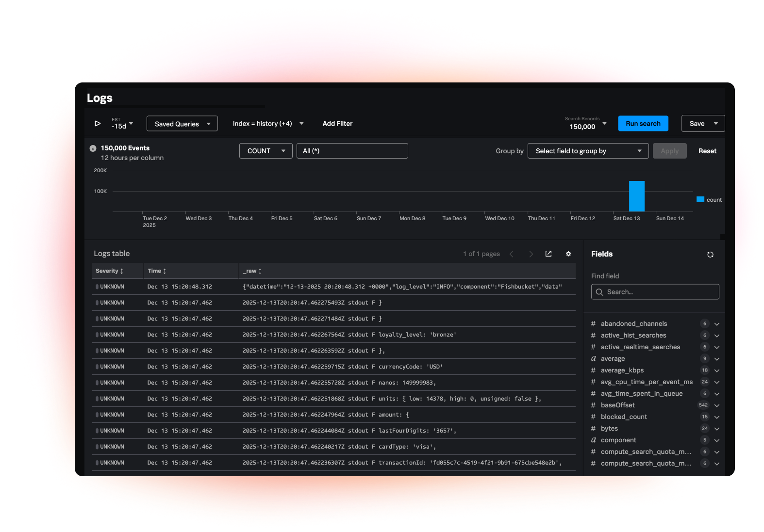Click the info icon beside 150,000 Events
Screen dimensions: 764x532
[93, 148]
